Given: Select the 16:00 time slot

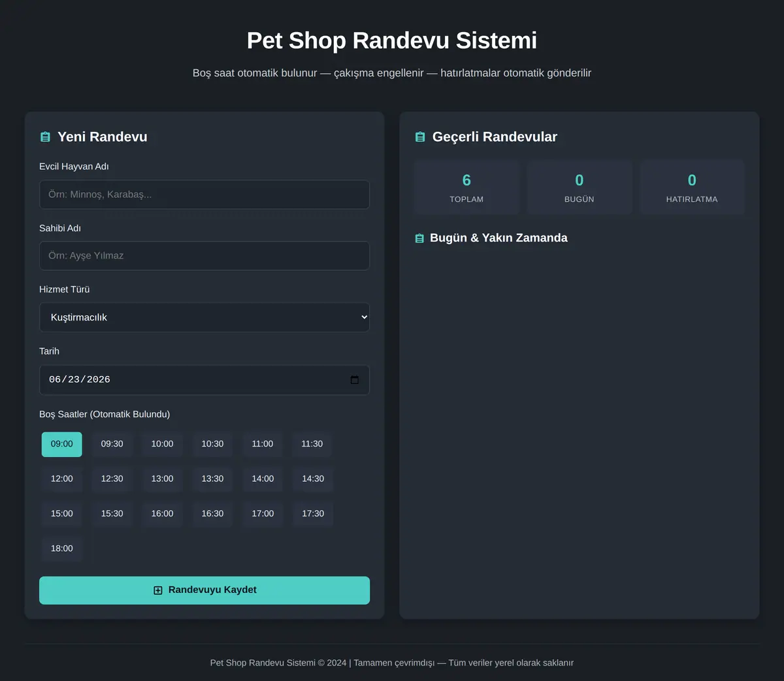Looking at the screenshot, I should tap(163, 514).
